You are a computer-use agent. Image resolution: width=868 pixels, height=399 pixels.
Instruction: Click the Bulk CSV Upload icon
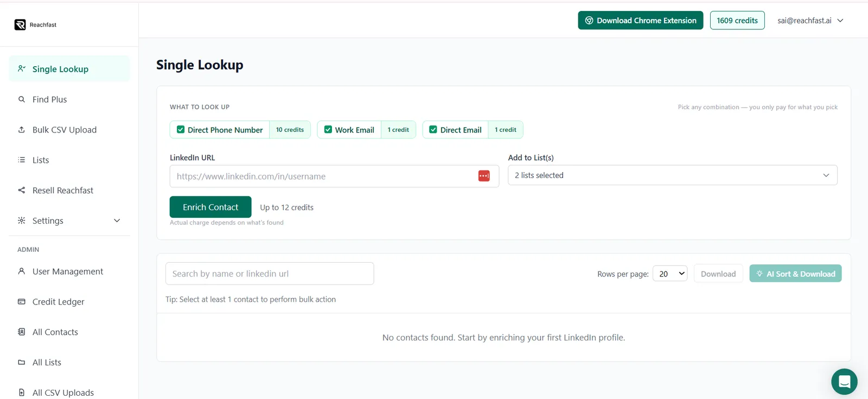(22, 130)
